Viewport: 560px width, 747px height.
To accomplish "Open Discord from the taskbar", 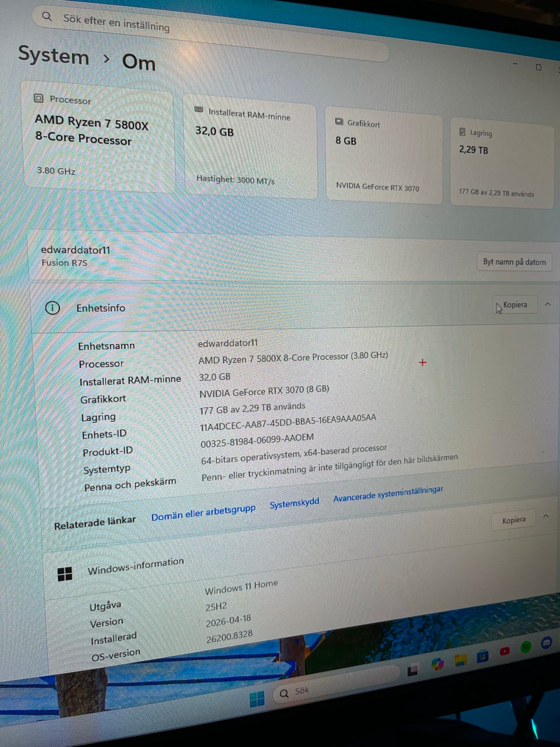I will (x=547, y=643).
